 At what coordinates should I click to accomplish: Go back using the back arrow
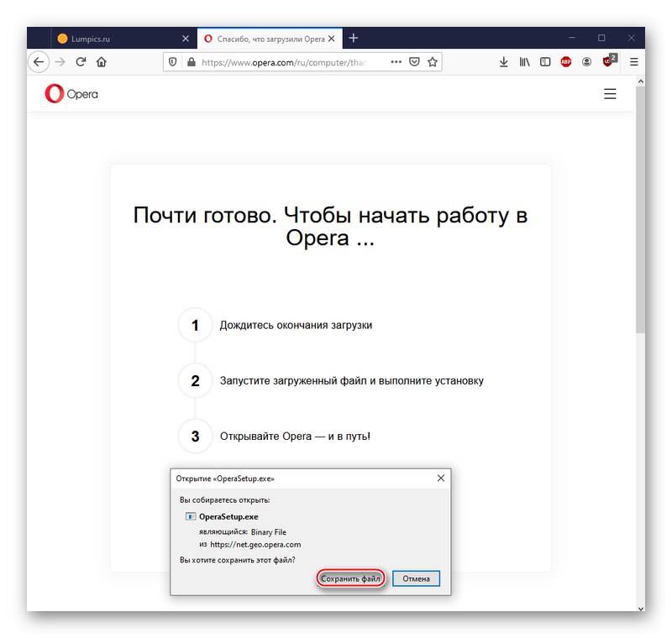(39, 62)
